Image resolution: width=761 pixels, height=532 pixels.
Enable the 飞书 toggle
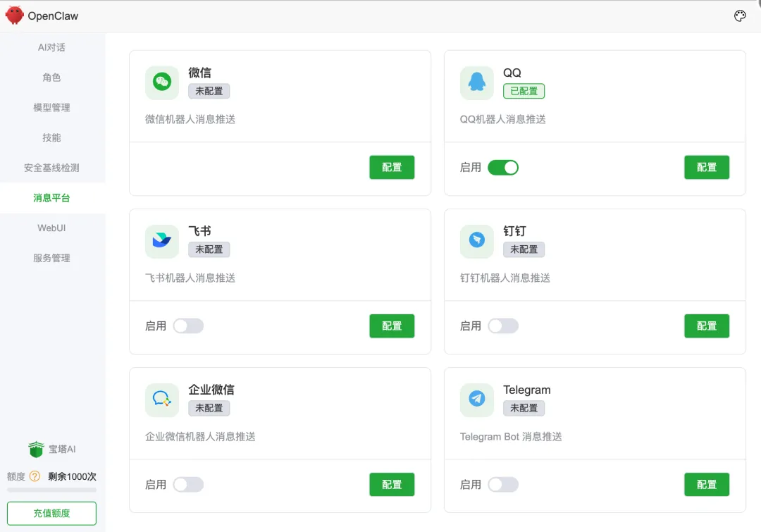190,326
